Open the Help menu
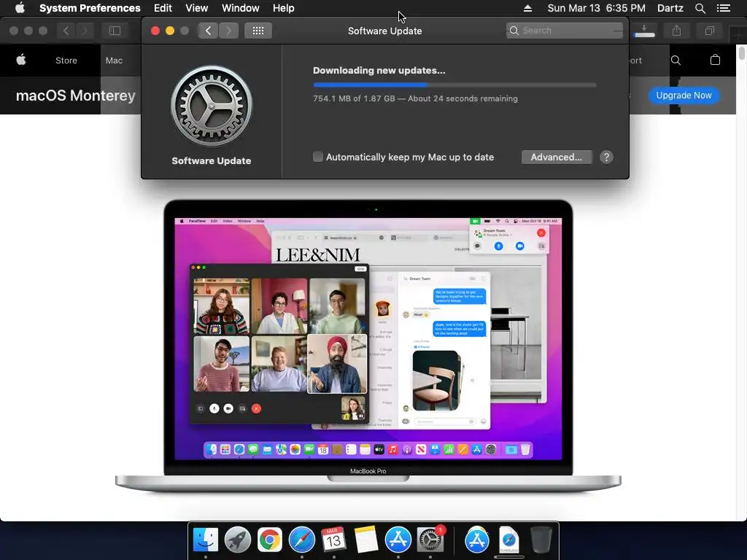The height and width of the screenshot is (560, 747). (x=284, y=8)
